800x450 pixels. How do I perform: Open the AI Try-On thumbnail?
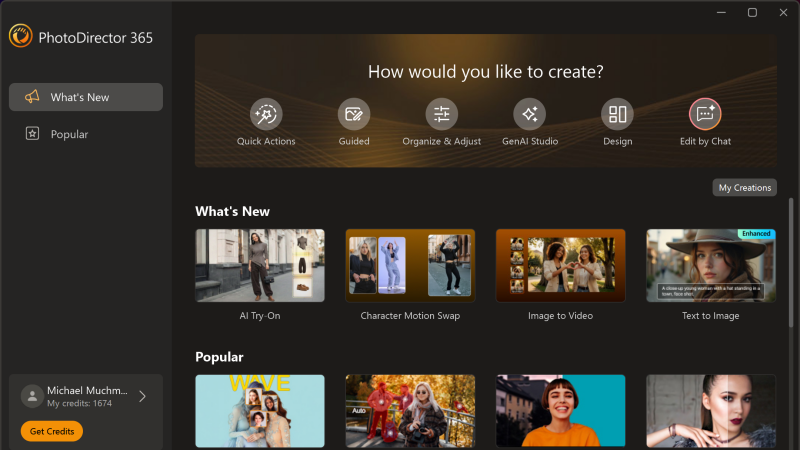[x=260, y=265]
